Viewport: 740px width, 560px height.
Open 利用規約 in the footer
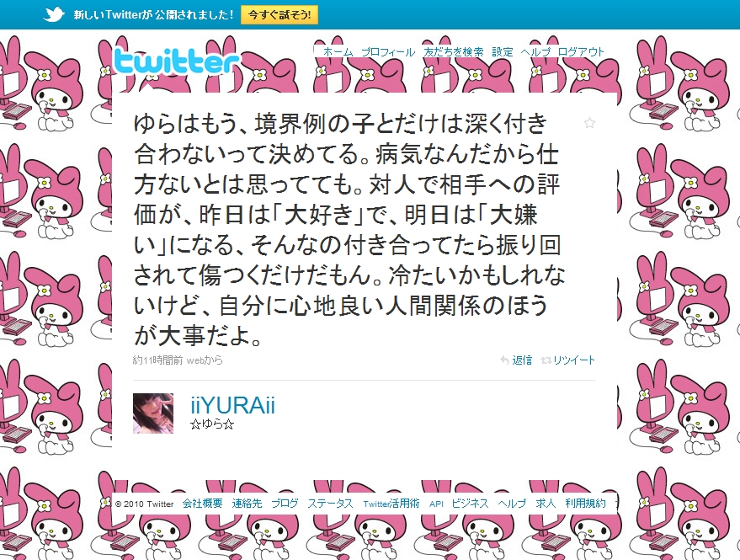(585, 504)
